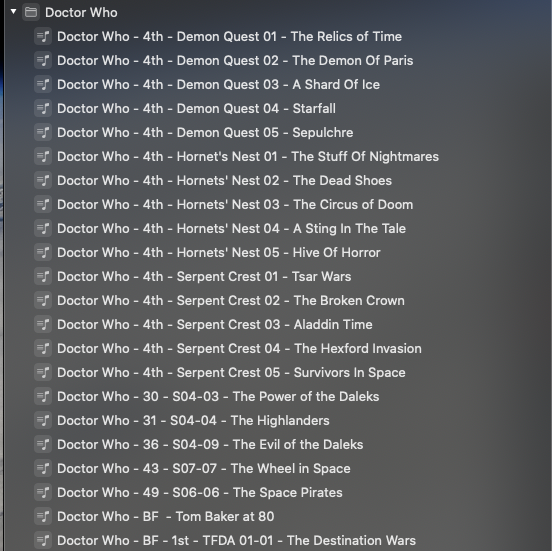
Task: Select 30 - S04-03 - The Power of the Daleks
Action: point(218,396)
